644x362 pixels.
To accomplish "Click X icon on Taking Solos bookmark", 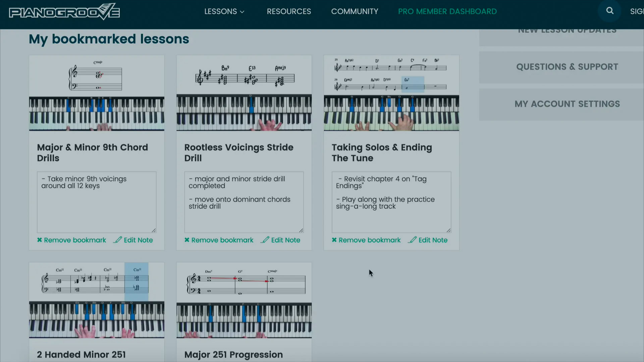I will [334, 240].
